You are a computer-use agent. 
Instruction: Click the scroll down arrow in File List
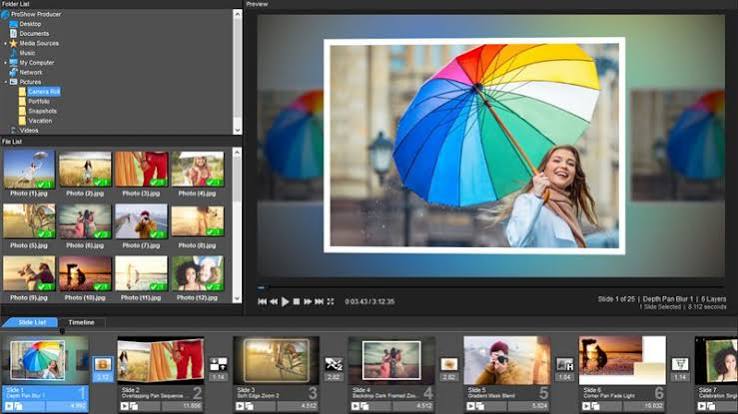click(237, 298)
